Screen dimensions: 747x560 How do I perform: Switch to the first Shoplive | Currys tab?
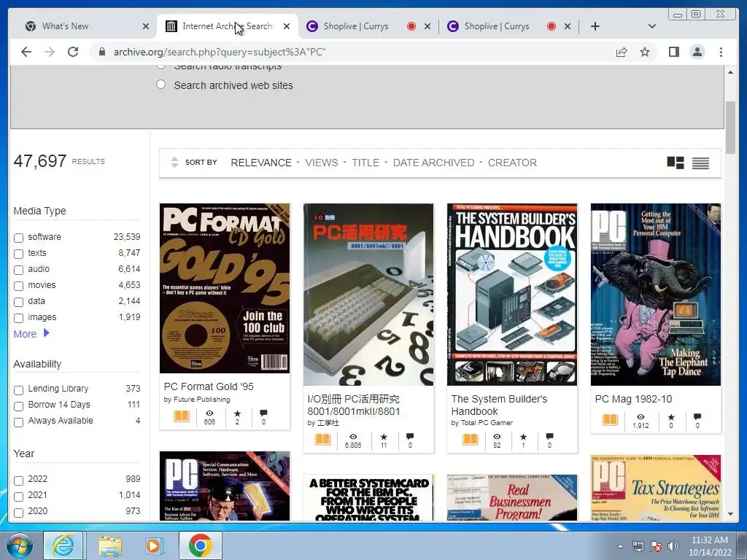coord(368,26)
